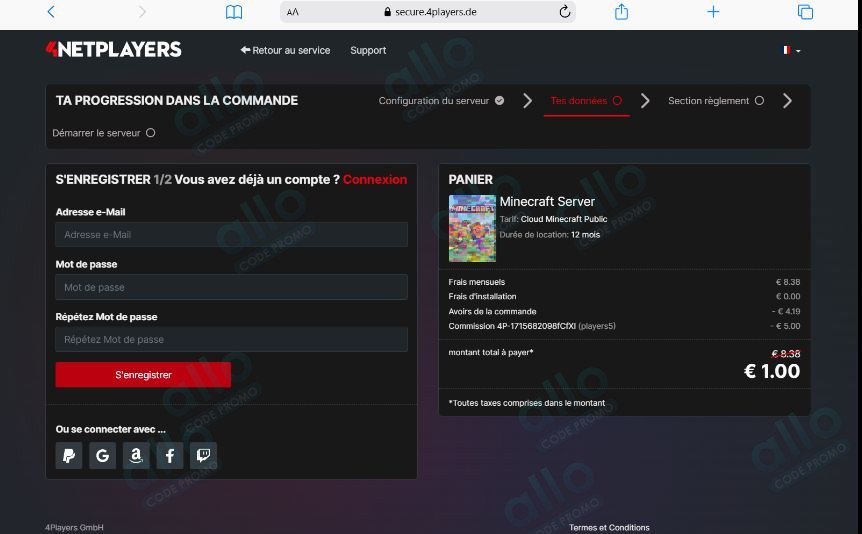This screenshot has width=862, height=534.
Task: Click the red S'enregistrer button
Action: pyautogui.click(x=143, y=375)
